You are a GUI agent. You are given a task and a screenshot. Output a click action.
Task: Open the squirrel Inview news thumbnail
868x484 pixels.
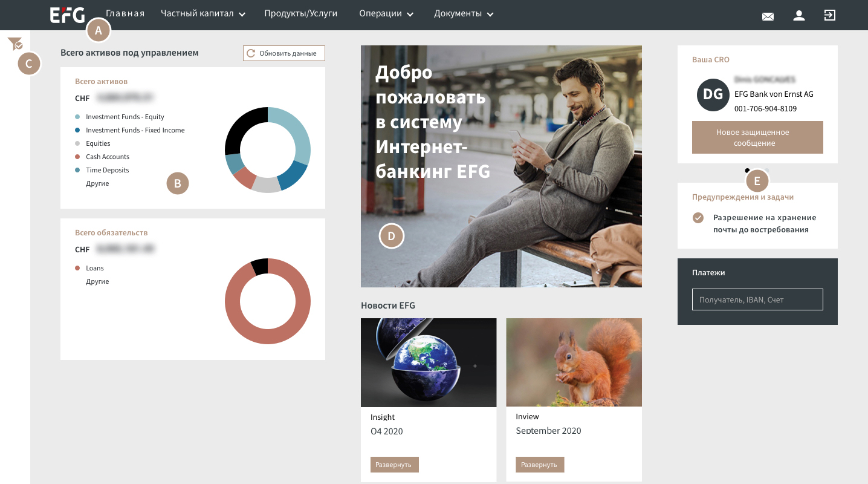click(574, 362)
